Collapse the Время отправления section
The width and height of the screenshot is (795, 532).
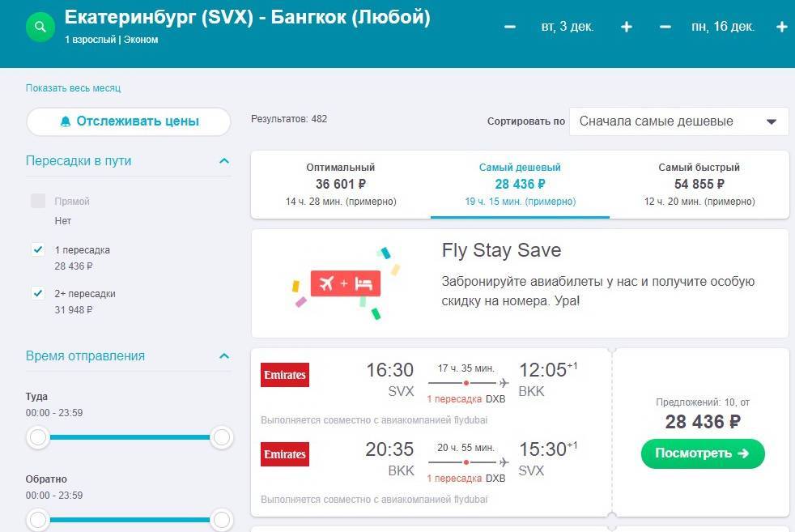point(224,356)
